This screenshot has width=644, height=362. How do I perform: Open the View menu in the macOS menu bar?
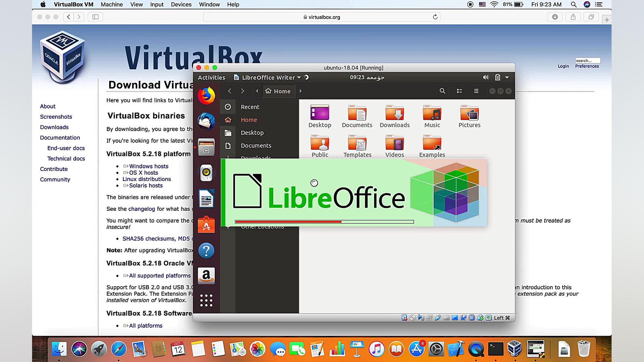pyautogui.click(x=136, y=4)
